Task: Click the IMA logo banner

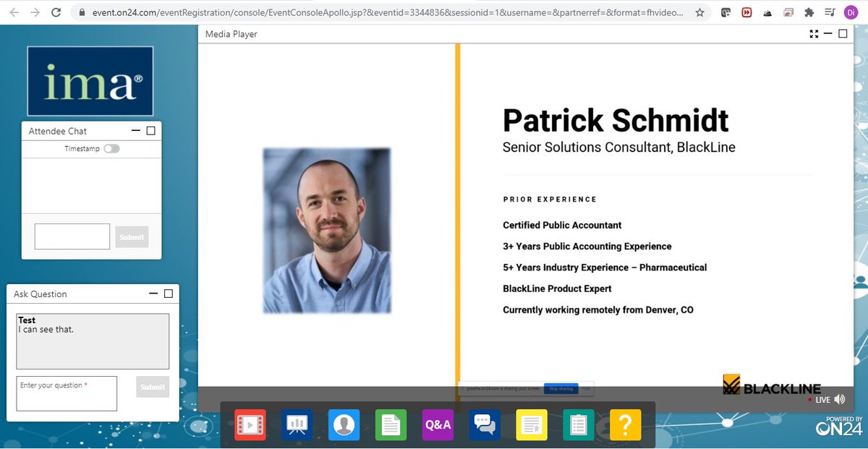Action: tap(90, 81)
